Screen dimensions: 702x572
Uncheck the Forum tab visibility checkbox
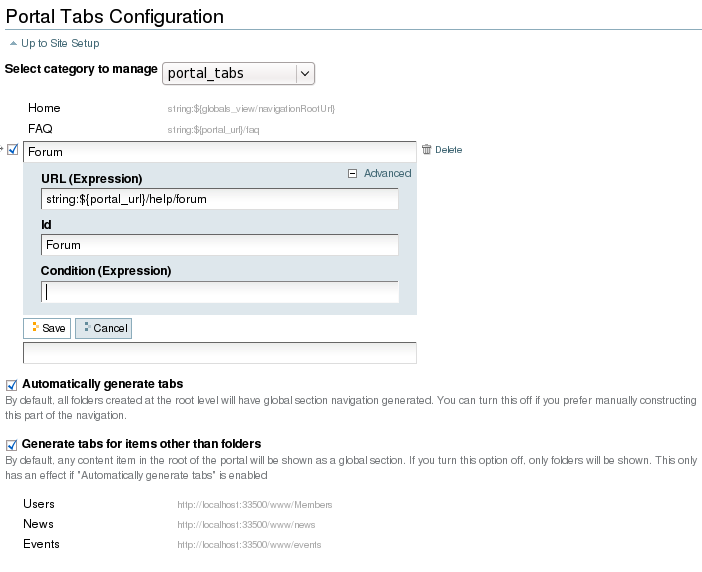(13, 149)
